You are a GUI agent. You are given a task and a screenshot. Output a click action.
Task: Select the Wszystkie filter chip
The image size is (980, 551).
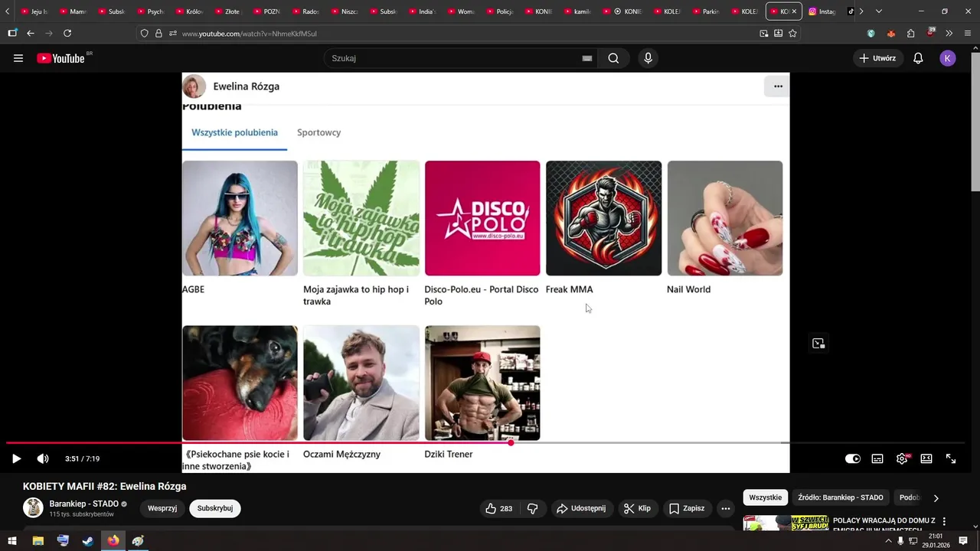click(766, 497)
